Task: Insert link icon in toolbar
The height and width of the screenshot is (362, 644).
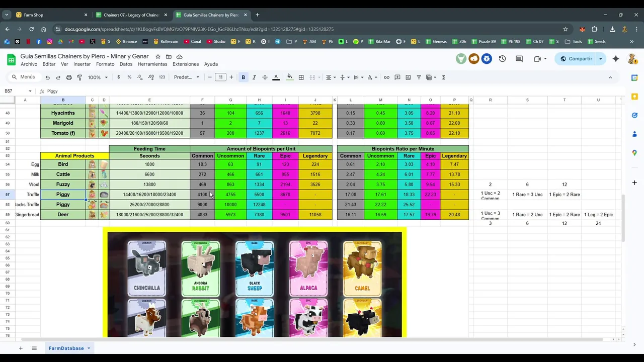Action: click(386, 77)
